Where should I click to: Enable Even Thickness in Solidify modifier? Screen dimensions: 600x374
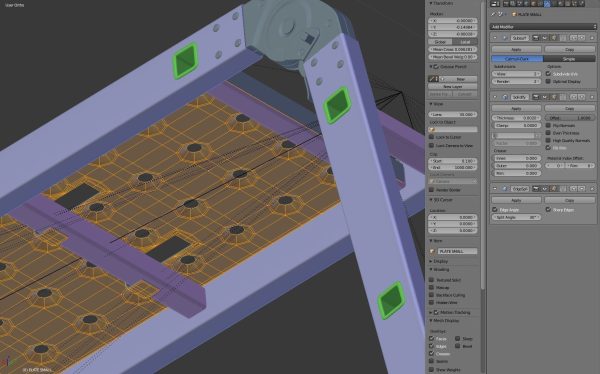[548, 133]
